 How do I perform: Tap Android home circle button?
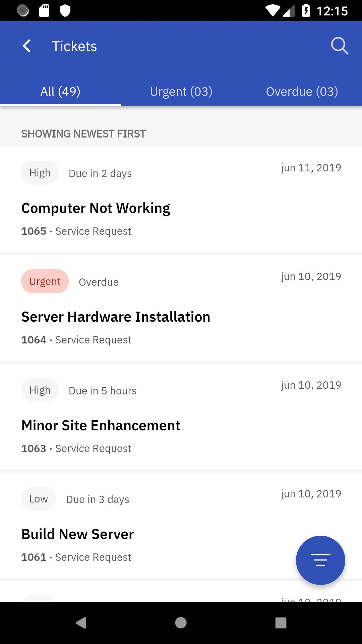181,623
